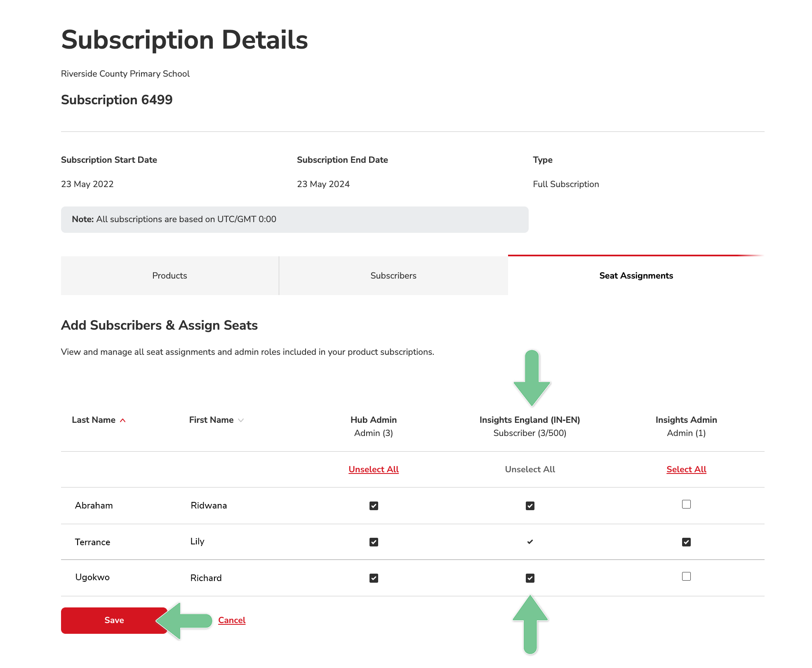This screenshot has width=812, height=668.
Task: Check Insights Admin for Richard Ugokwo
Action: (686, 577)
